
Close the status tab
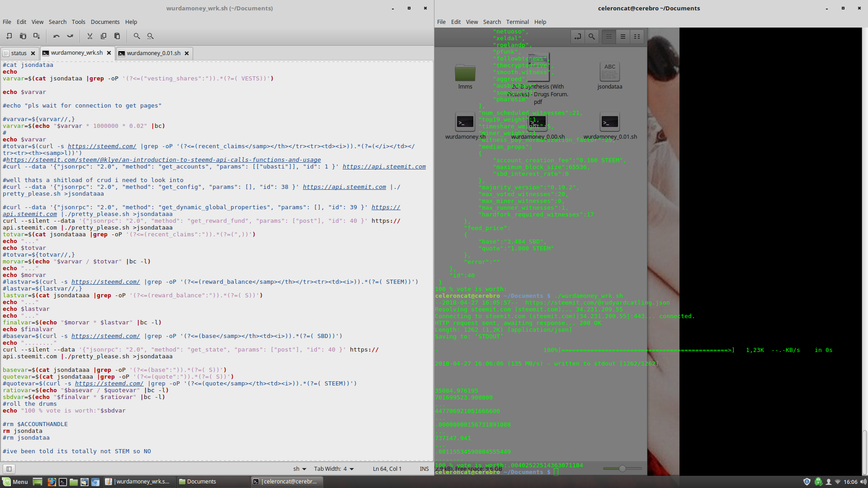tap(33, 53)
